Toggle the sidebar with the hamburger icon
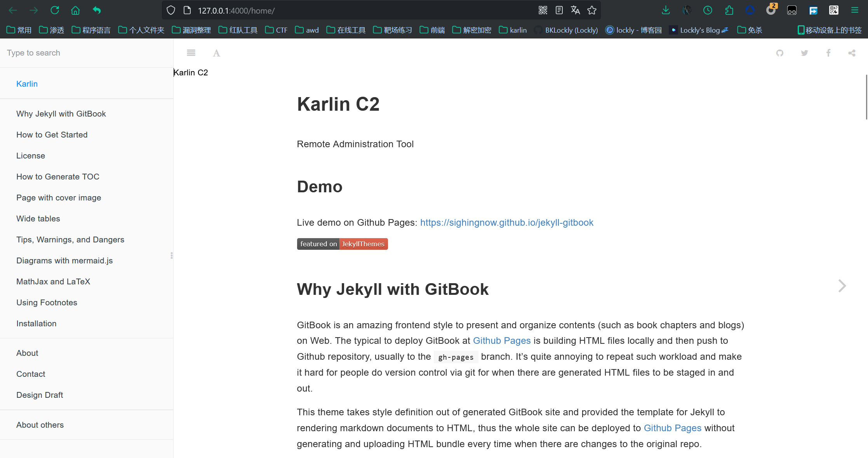The height and width of the screenshot is (458, 868). pyautogui.click(x=191, y=53)
